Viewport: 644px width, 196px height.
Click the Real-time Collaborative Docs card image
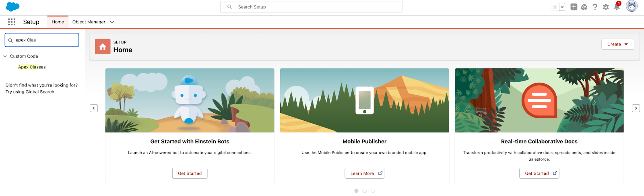point(539,100)
